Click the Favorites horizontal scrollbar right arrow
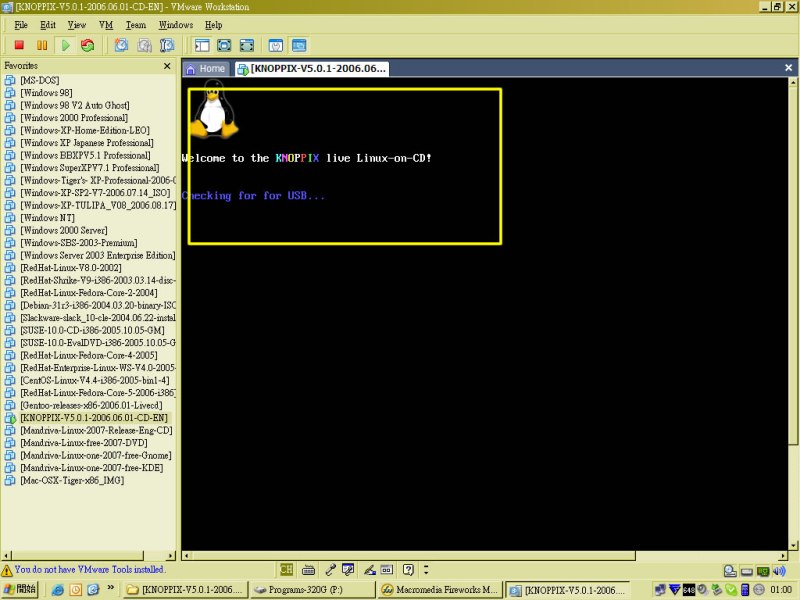The width and height of the screenshot is (800, 600). click(x=171, y=556)
